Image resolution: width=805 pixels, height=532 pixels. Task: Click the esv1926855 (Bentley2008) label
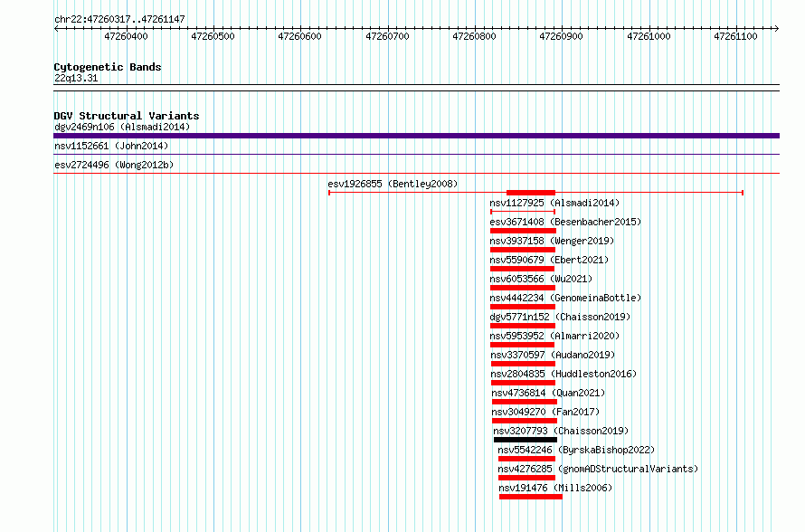[393, 184]
